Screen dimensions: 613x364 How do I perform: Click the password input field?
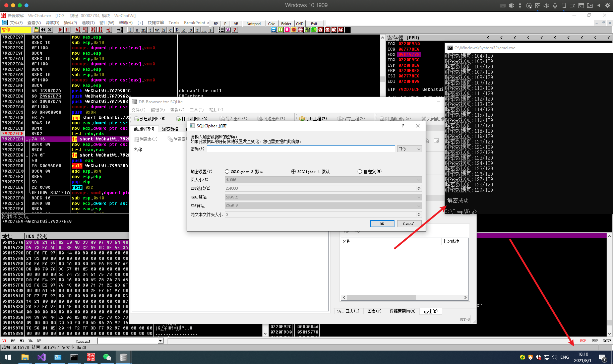coord(301,149)
